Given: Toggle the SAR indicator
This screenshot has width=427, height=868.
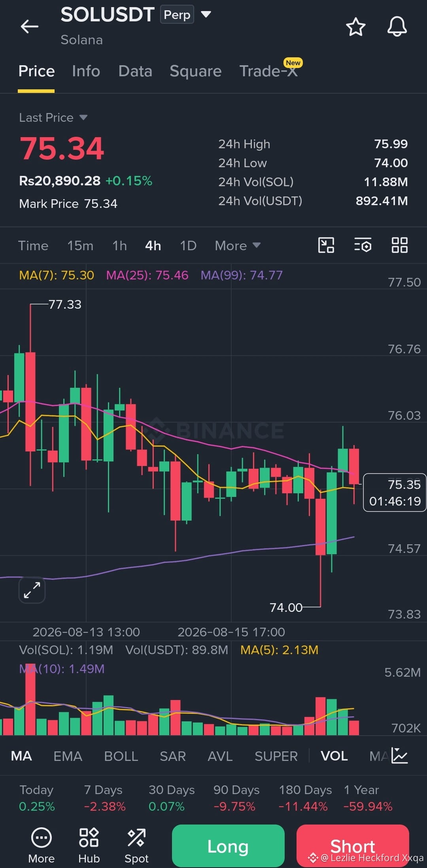Looking at the screenshot, I should [173, 756].
